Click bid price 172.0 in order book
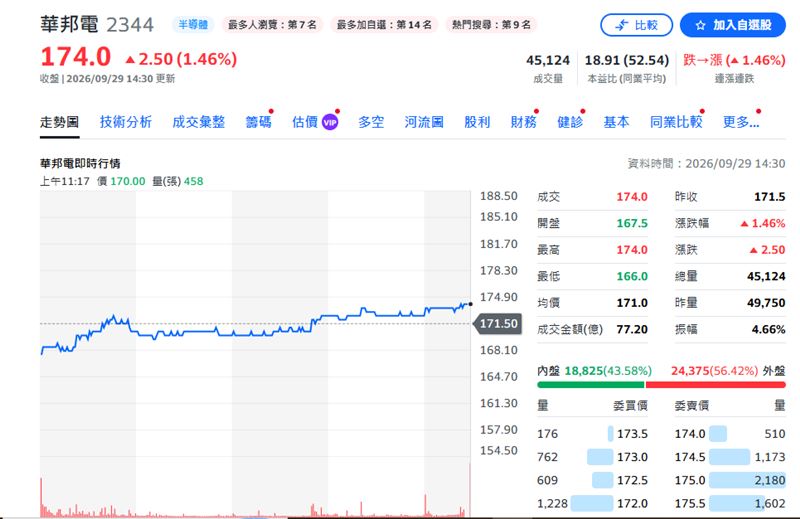Viewport: 800px width, 519px height. click(x=632, y=504)
